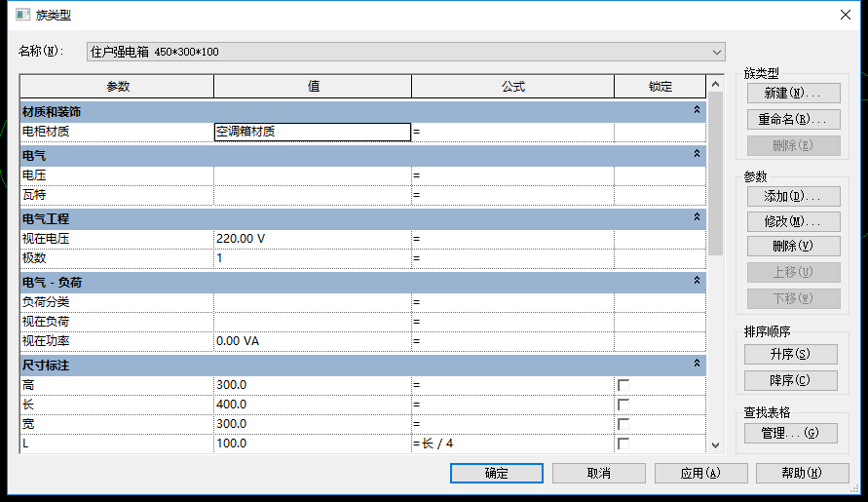Close the 族类型 dialog window
Screen dimensions: 868x502
[846, 15]
